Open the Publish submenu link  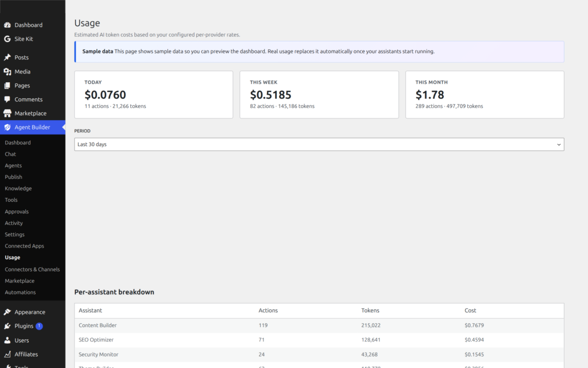click(x=14, y=177)
